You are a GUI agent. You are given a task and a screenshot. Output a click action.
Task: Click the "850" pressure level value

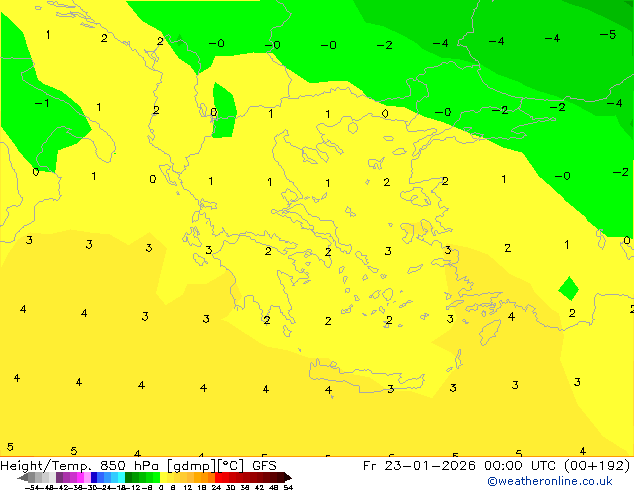[x=113, y=465]
